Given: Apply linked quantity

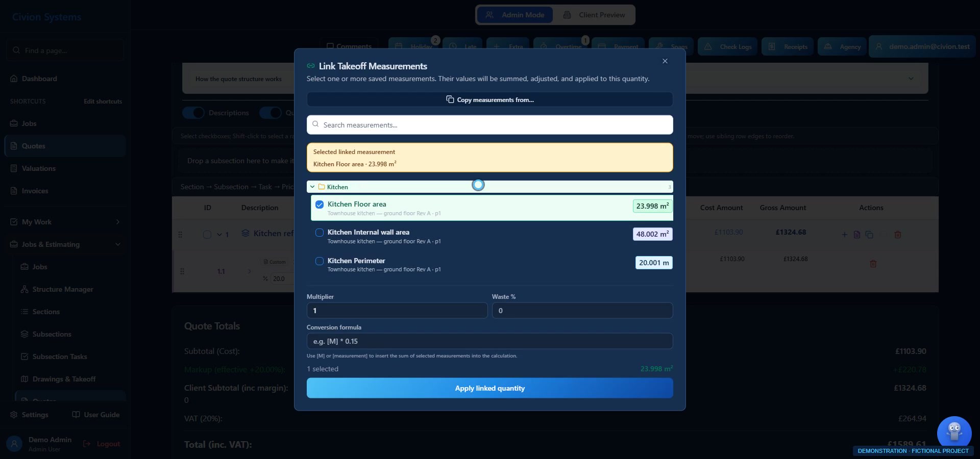Looking at the screenshot, I should (489, 388).
